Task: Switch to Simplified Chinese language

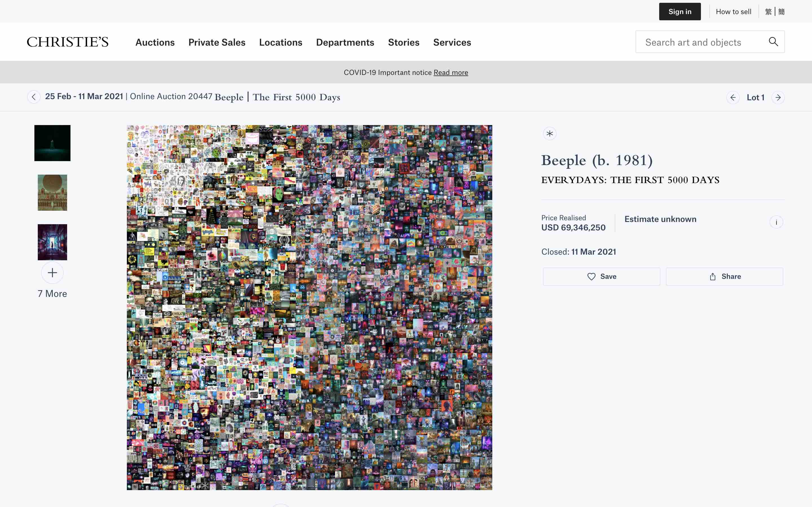Action: point(782,12)
